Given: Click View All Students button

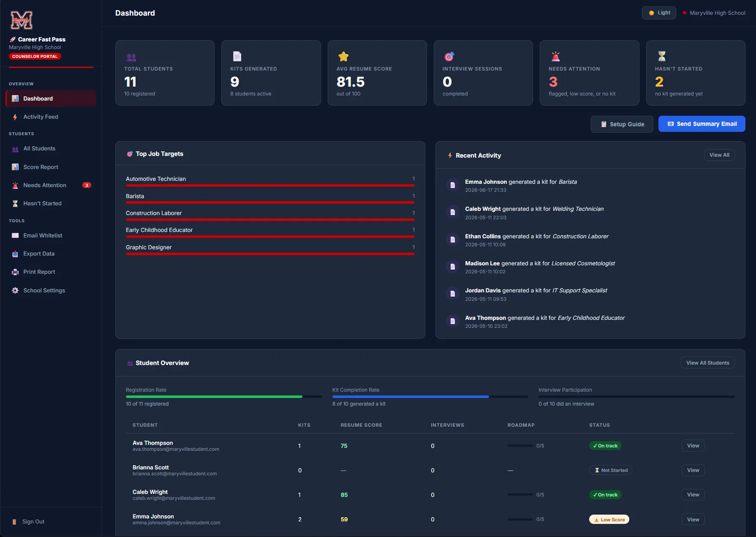Looking at the screenshot, I should click(708, 363).
